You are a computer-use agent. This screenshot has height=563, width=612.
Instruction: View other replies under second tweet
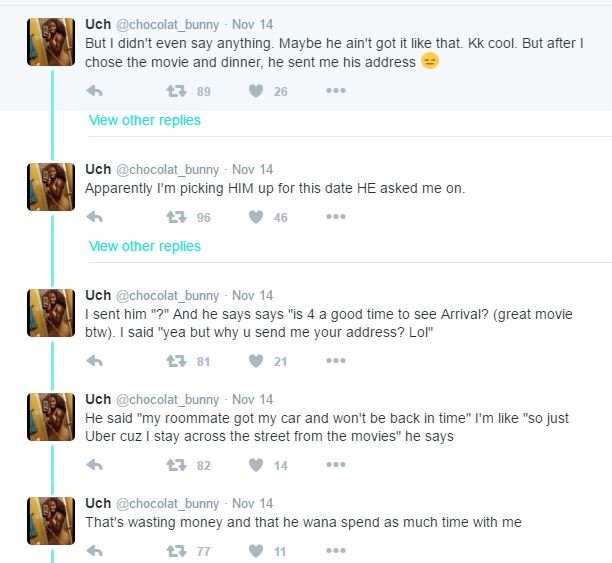[145, 246]
